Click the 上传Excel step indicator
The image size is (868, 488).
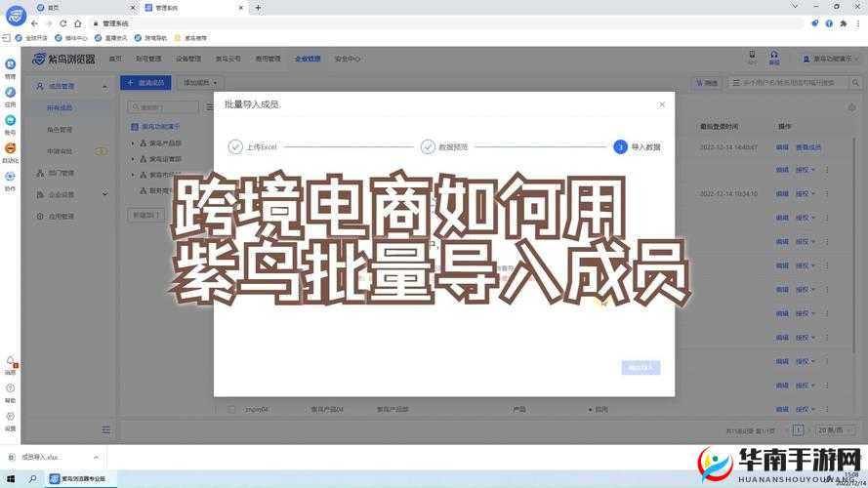click(x=253, y=146)
